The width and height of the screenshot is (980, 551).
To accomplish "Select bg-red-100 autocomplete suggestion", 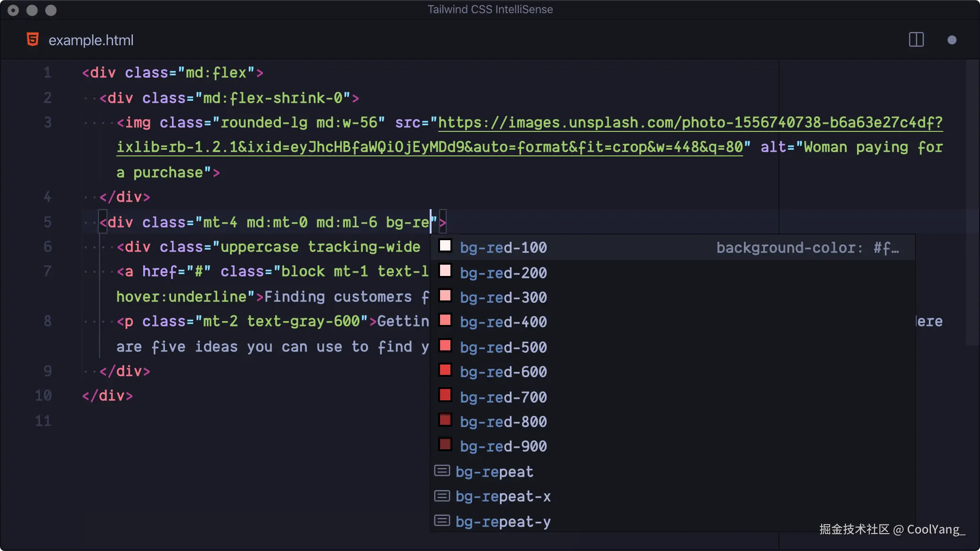I will (503, 248).
